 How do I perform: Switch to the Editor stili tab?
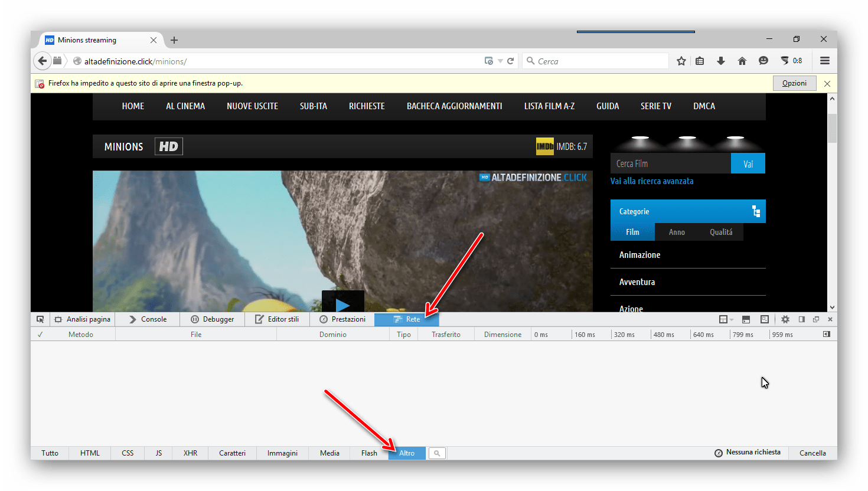[277, 319]
